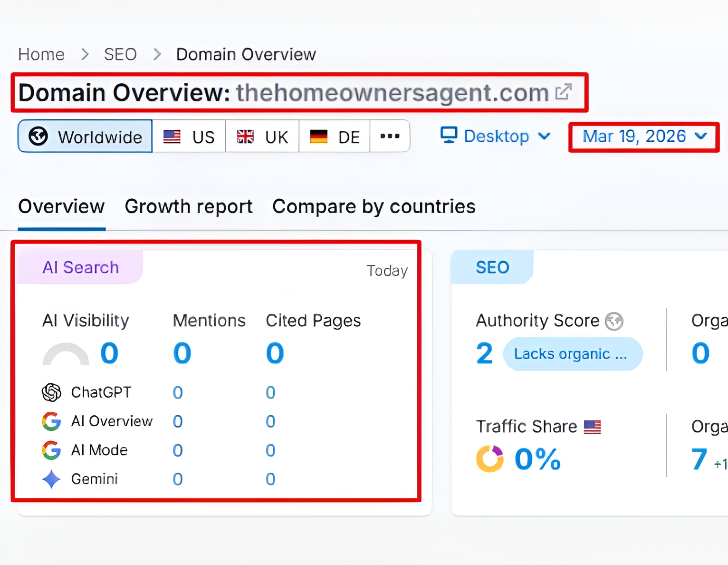Click the AI Visibility gauge
This screenshot has width=728, height=565.
pos(66,354)
